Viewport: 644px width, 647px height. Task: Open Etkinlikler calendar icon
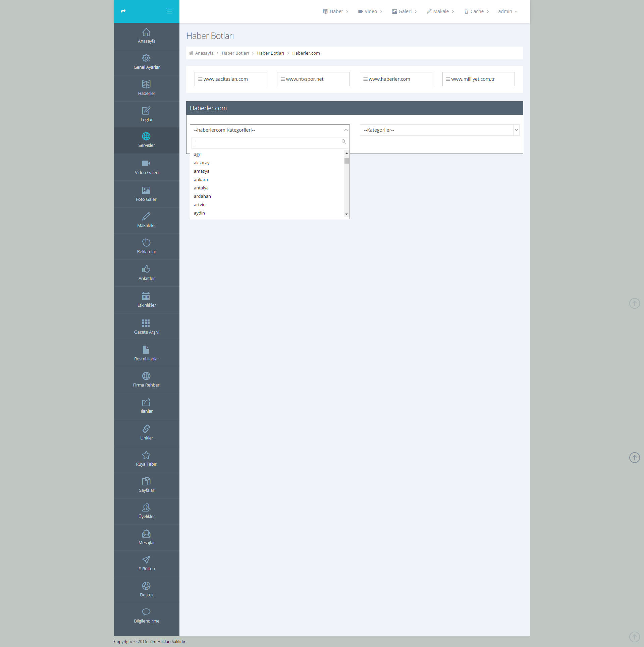(146, 296)
